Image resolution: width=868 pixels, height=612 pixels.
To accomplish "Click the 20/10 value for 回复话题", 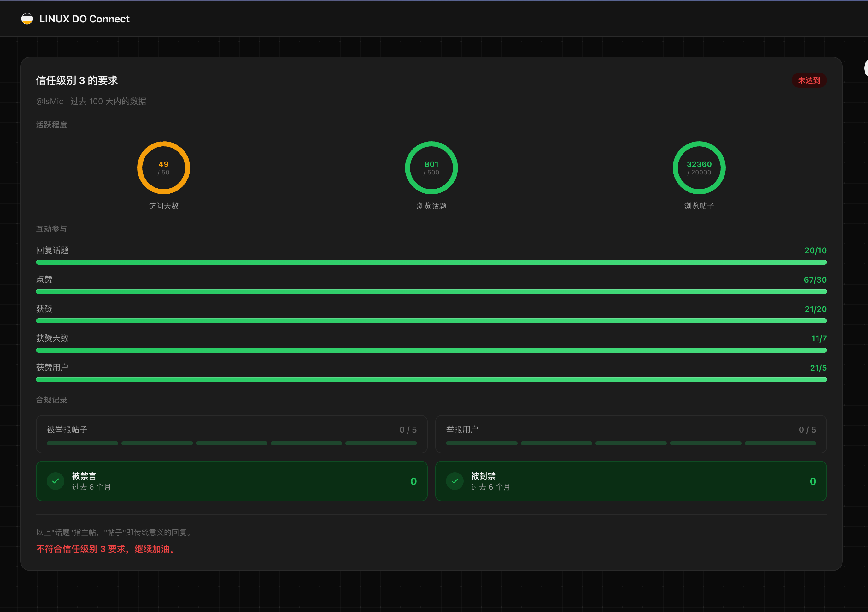I will click(x=815, y=250).
